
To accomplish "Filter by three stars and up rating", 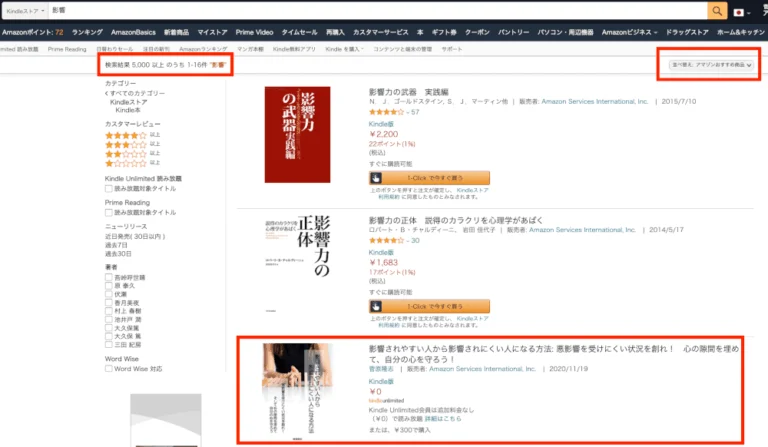I will tap(125, 144).
